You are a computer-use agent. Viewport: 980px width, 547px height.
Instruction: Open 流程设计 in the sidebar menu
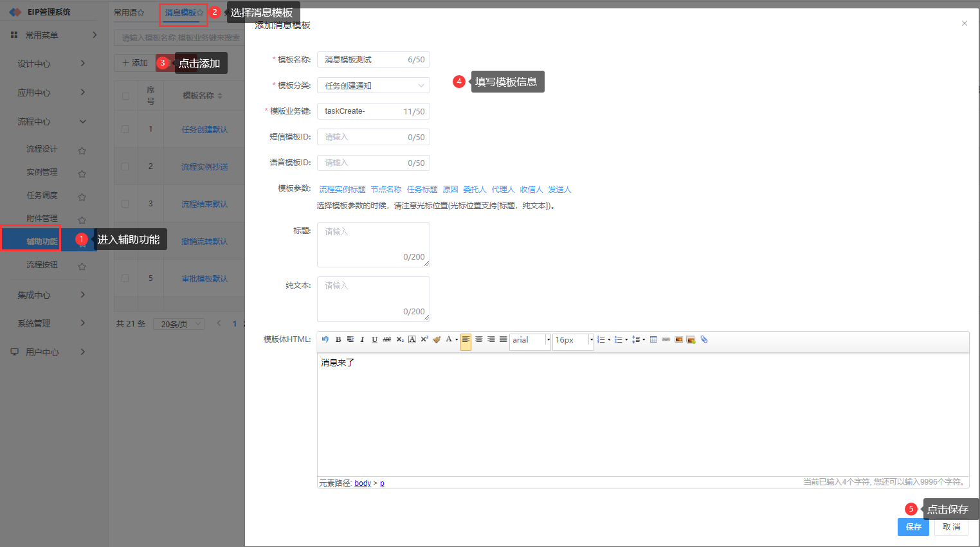42,149
